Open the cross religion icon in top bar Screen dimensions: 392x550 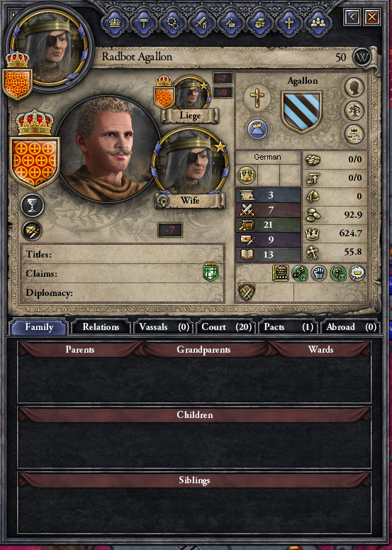tap(289, 23)
